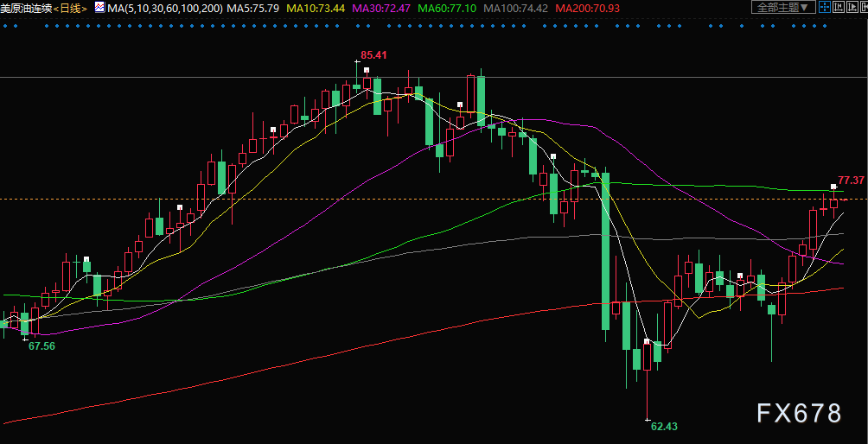Image resolution: width=868 pixels, height=444 pixels.
Task: Click the axis icon with right-pointing triangle
Action: pyautogui.click(x=852, y=7)
